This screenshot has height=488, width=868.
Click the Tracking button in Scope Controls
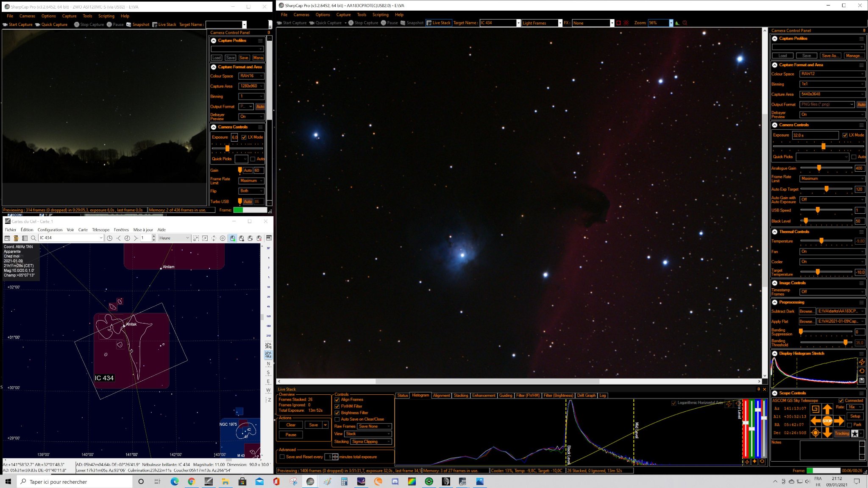click(842, 433)
